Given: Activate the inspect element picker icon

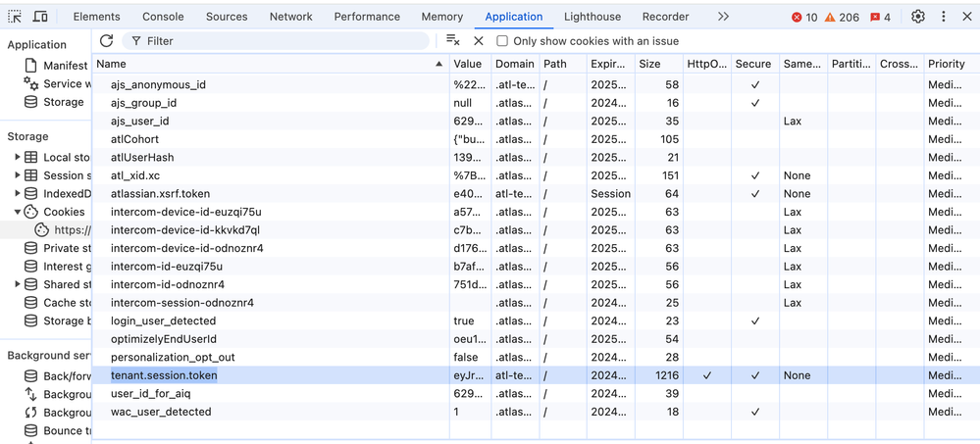Looking at the screenshot, I should click(x=15, y=17).
